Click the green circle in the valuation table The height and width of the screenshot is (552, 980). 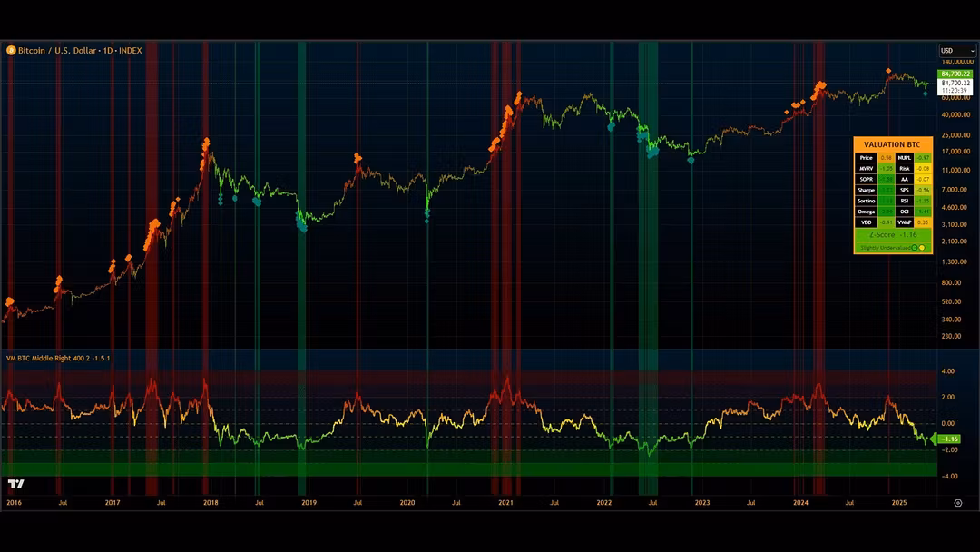point(913,247)
